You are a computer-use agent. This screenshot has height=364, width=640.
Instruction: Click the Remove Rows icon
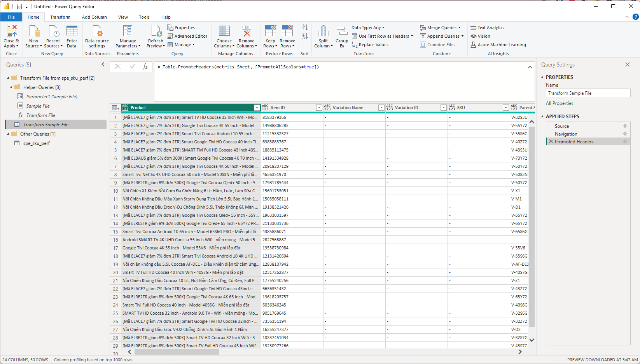[287, 31]
